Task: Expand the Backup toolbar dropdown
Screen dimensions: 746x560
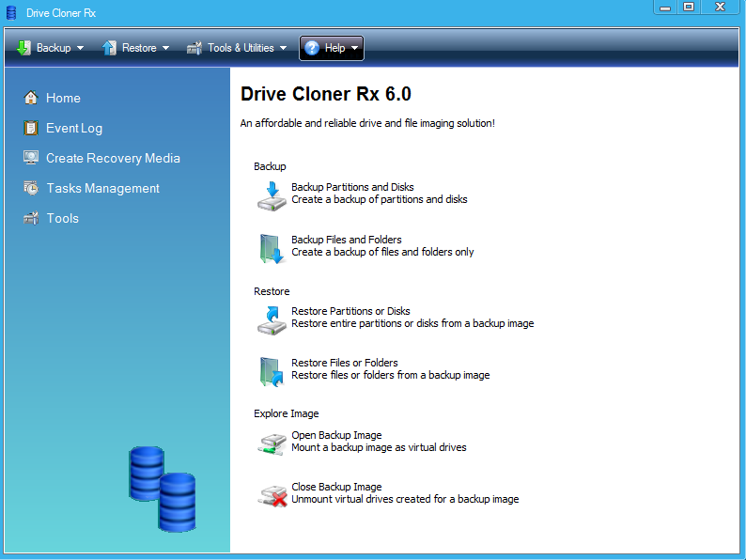Action: click(51, 48)
